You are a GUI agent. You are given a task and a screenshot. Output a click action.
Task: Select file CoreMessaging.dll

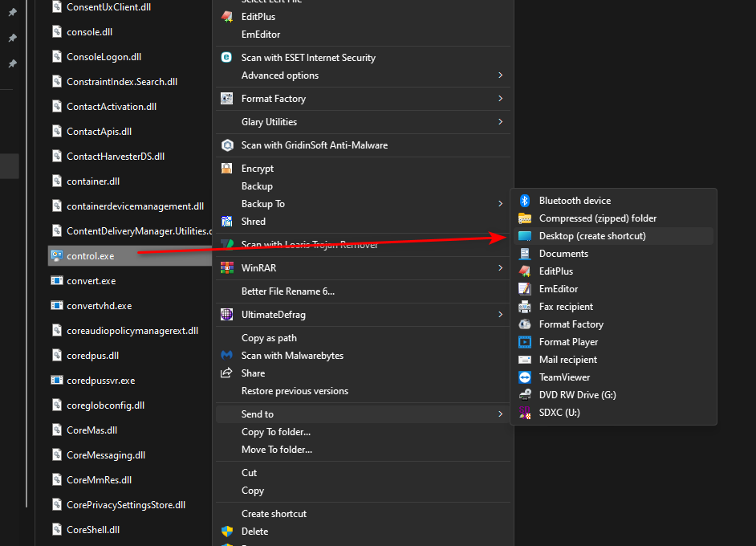click(106, 455)
